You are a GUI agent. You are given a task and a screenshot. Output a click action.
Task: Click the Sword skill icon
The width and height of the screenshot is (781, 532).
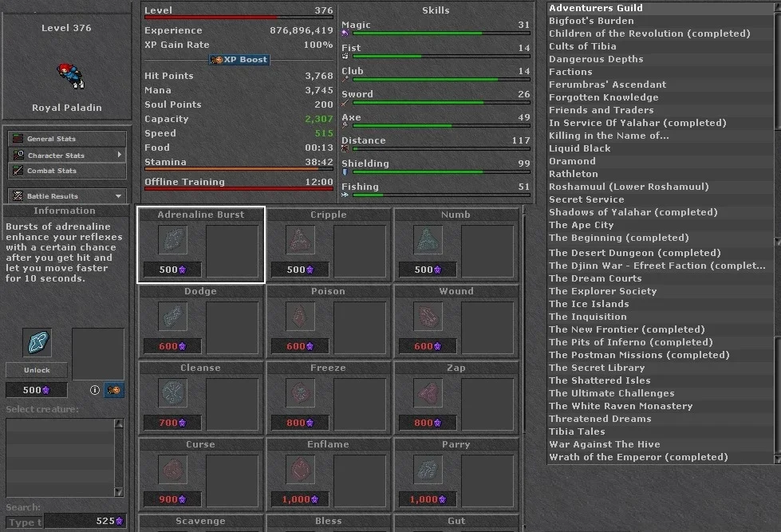pos(345,102)
